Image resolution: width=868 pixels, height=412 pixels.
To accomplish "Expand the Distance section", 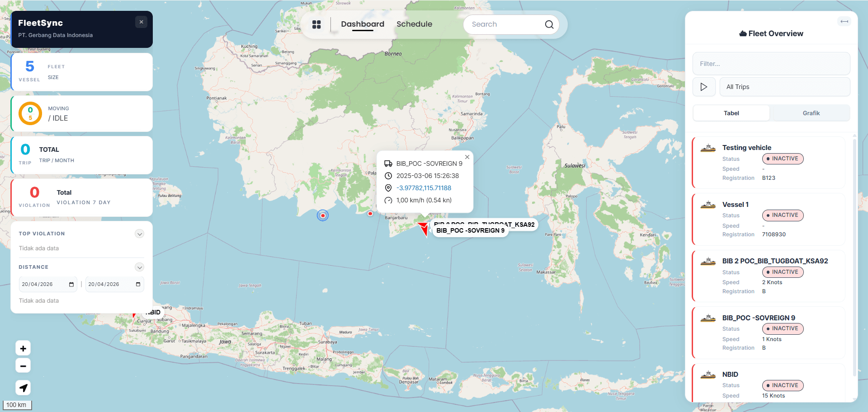I will (x=139, y=267).
